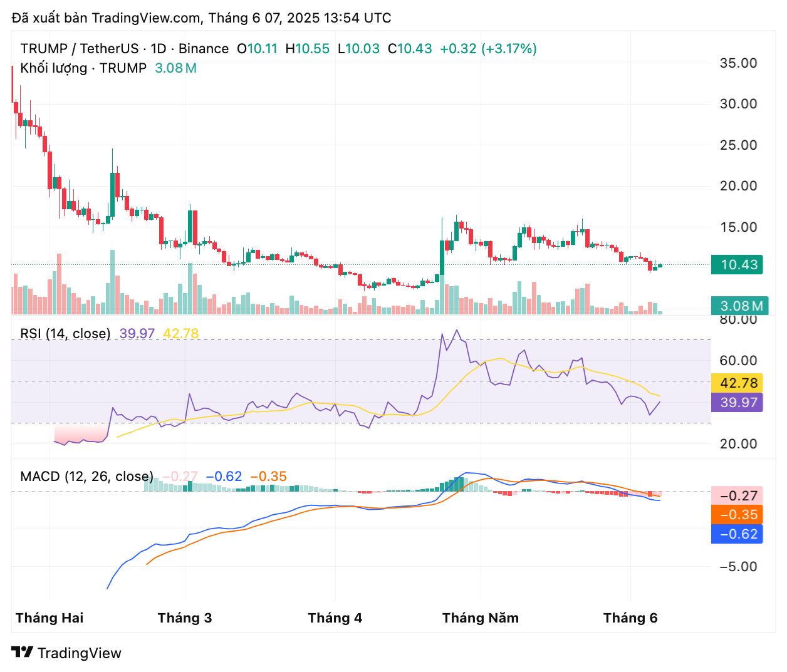Select the purple 39.97 RSI axis tag
Image resolution: width=787 pixels, height=672 pixels.
(737, 402)
